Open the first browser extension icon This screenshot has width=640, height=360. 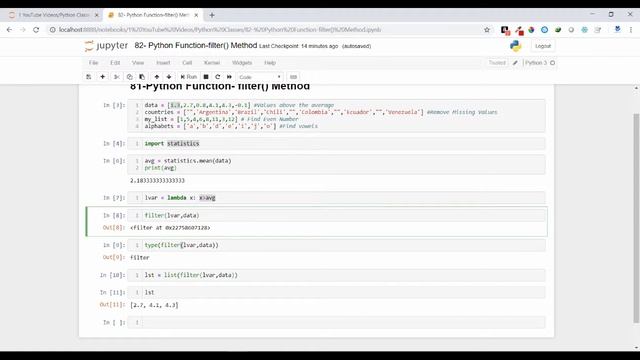[x=505, y=30]
